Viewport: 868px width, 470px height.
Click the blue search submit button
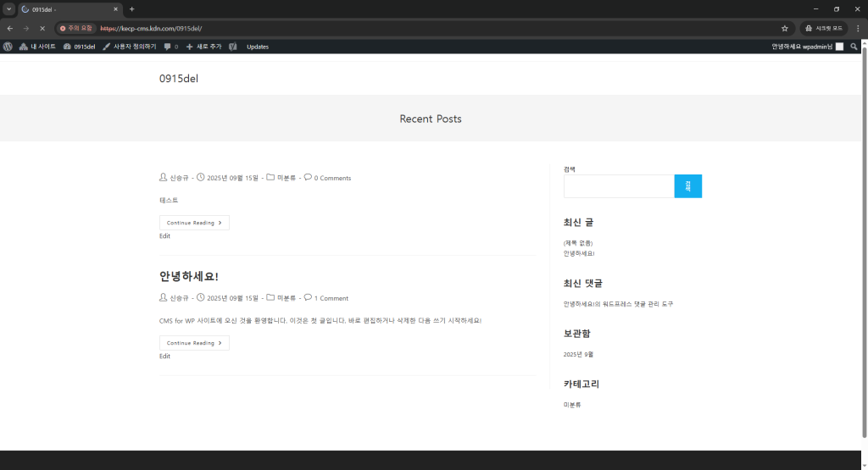pyautogui.click(x=687, y=186)
